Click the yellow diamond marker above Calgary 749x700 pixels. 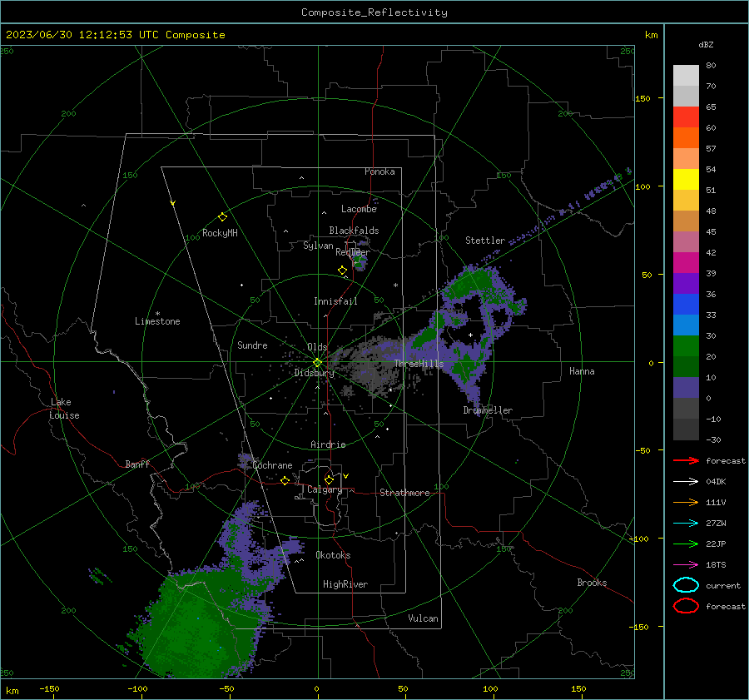pos(329,479)
